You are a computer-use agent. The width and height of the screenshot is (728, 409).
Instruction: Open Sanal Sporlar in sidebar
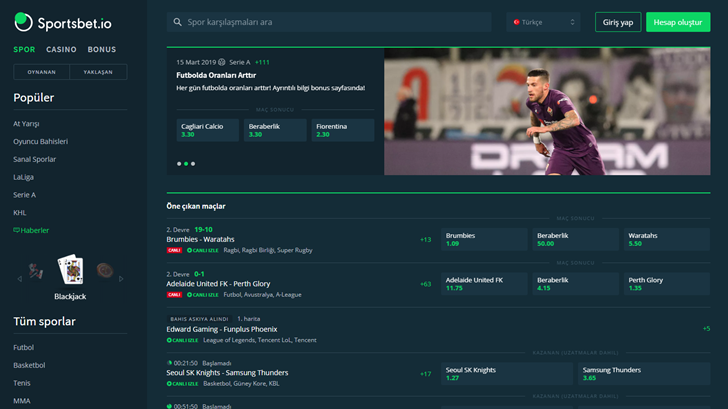34,159
